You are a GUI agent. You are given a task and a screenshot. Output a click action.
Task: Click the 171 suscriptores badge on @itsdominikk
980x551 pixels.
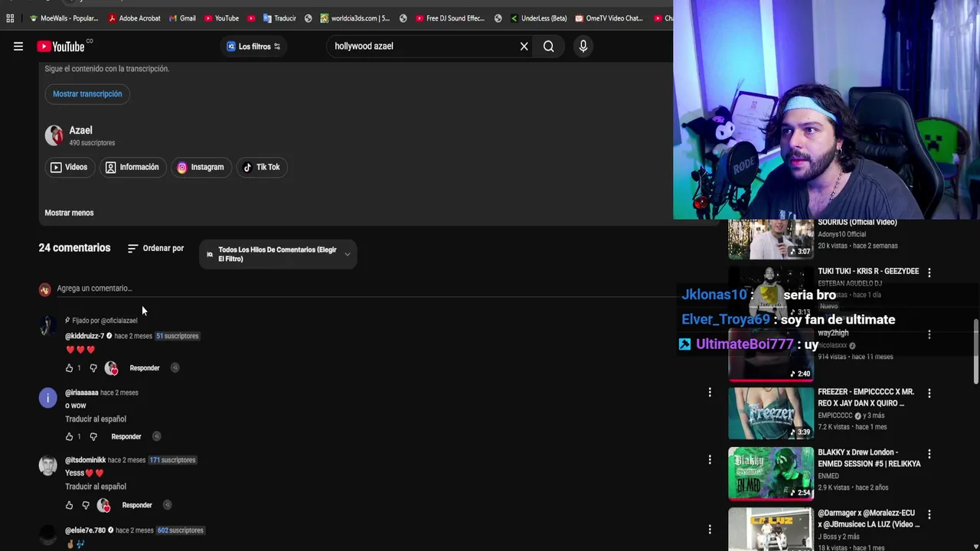coord(172,460)
